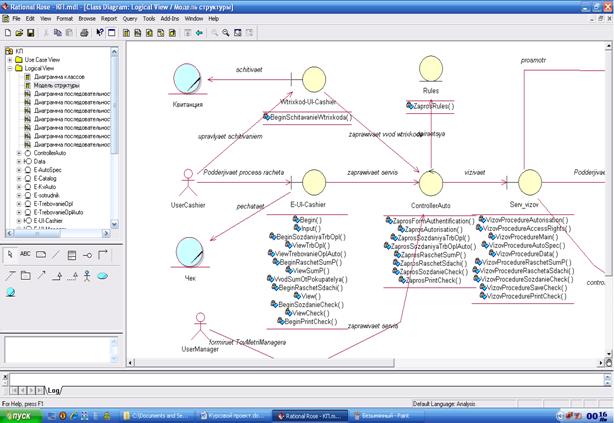Viewport: 614px width, 423px height.
Task: Click the Print icon in the toolbar
Action: 84,32
